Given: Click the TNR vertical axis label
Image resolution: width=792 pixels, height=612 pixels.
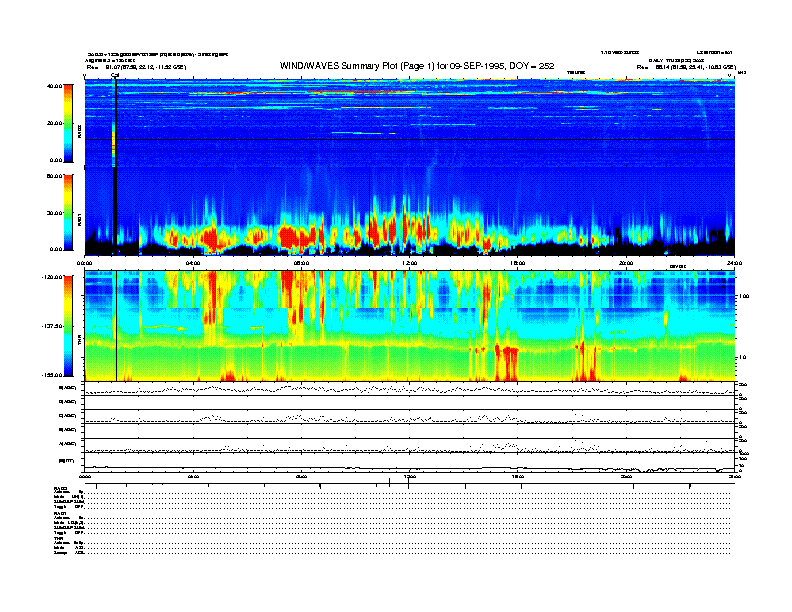Looking at the screenshot, I should tap(79, 342).
